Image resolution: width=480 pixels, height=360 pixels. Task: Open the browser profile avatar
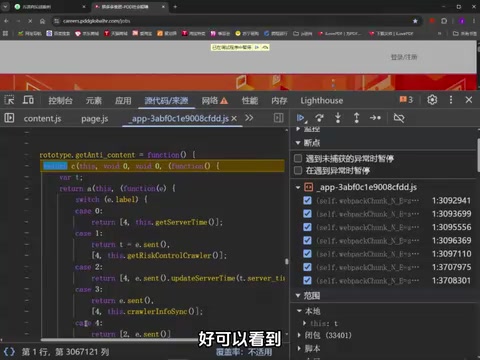pos(462,21)
